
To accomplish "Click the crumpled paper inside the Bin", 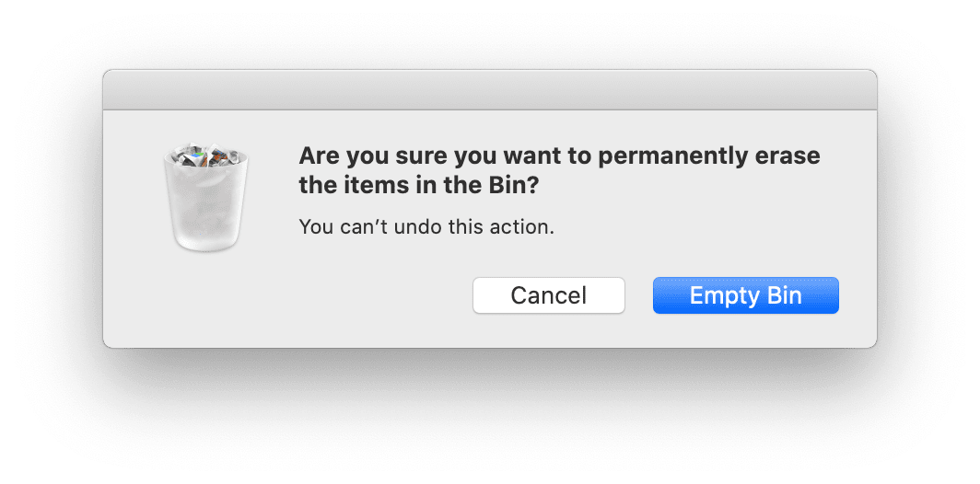I will 204,156.
